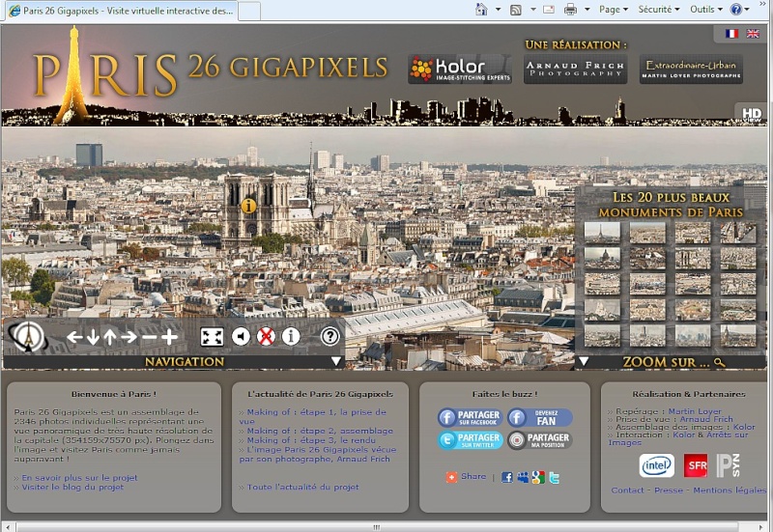Open a new browser tab
Viewport: 773px width, 532px height.
click(249, 12)
